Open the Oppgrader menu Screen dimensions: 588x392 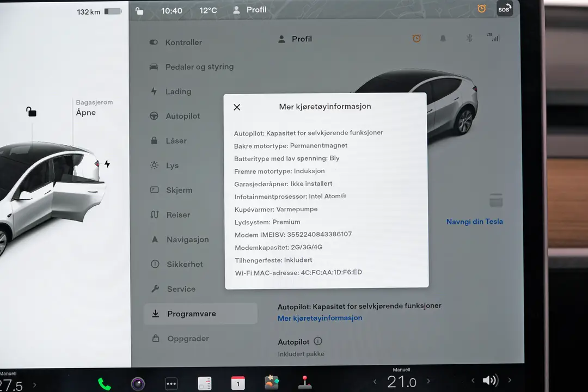[180, 338]
